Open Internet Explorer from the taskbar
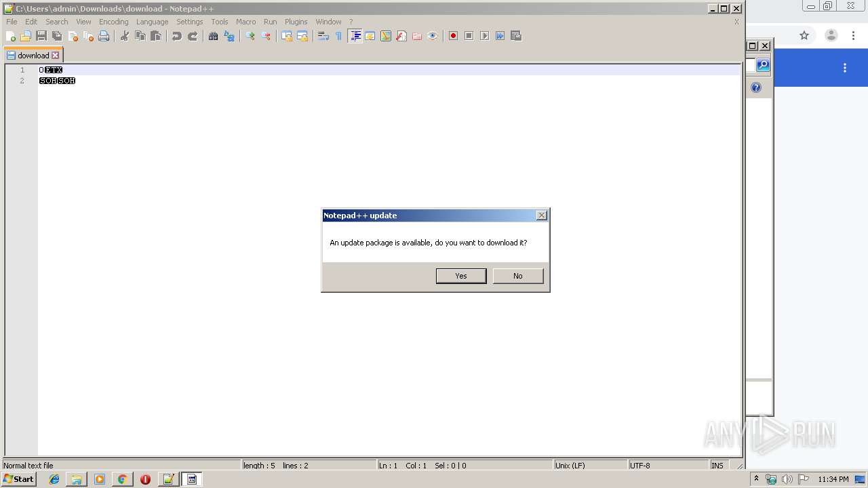The width and height of the screenshot is (868, 488). coord(54,479)
